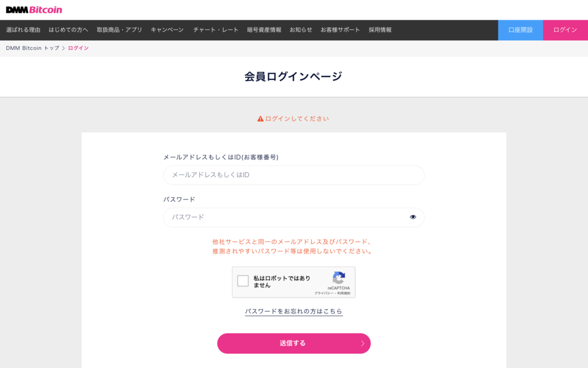
Task: Click the reCAPTCHA logo icon
Action: click(x=339, y=278)
